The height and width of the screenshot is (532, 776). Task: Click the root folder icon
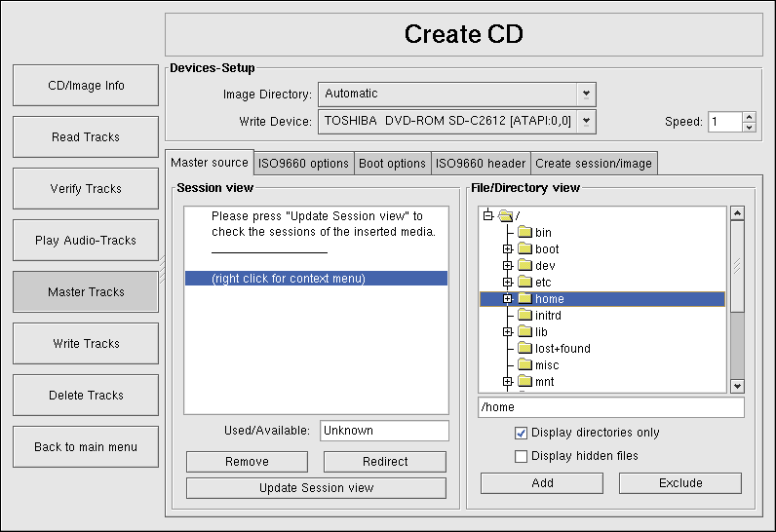coord(505,215)
